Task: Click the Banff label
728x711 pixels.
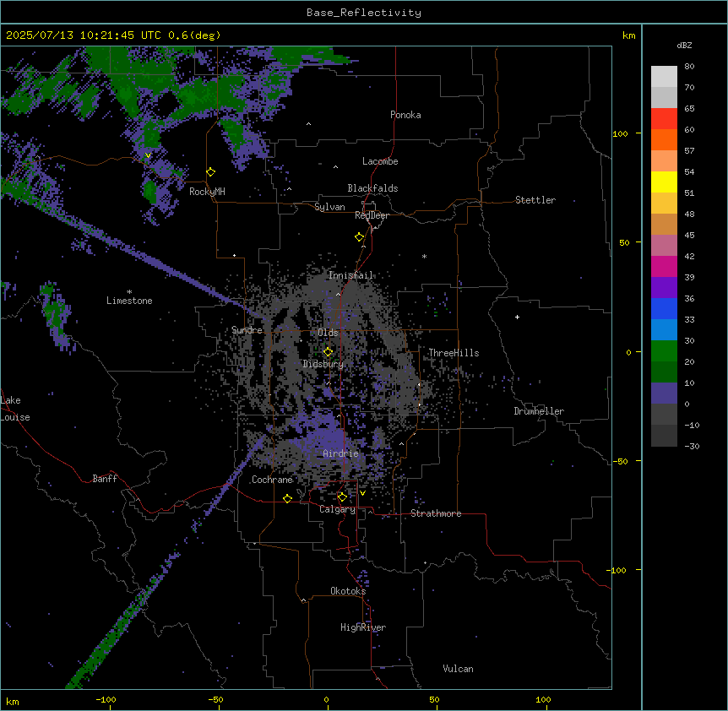Action: tap(105, 479)
